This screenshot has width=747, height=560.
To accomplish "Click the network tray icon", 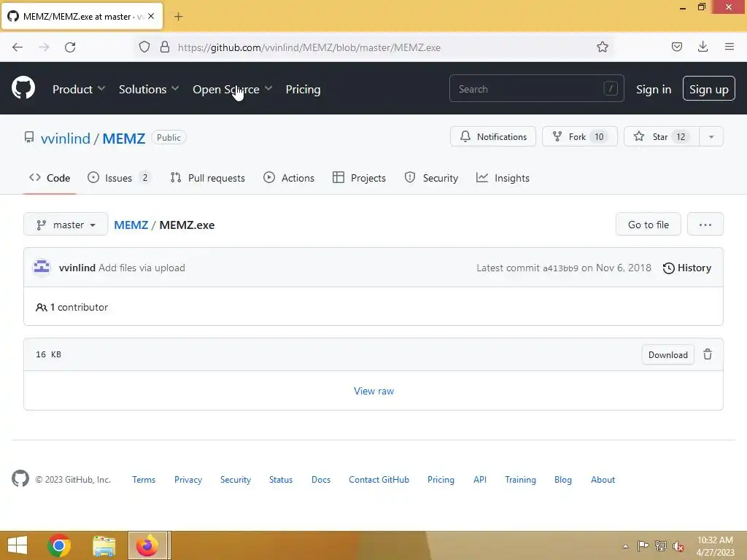I will tap(661, 545).
